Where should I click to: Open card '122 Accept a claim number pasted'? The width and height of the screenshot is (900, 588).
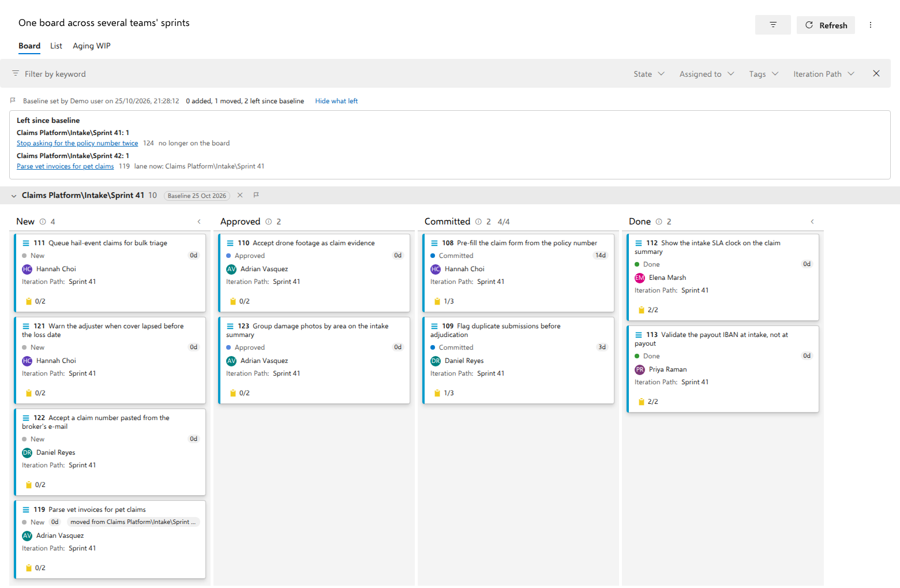coord(110,452)
